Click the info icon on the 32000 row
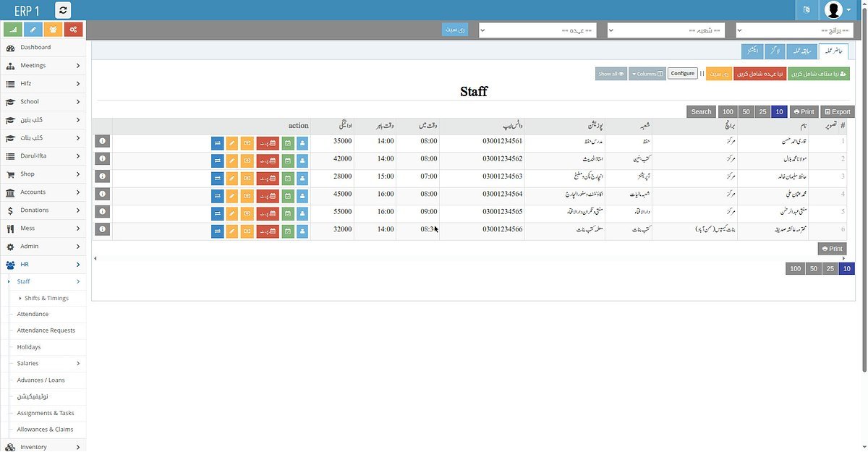 pyautogui.click(x=102, y=229)
